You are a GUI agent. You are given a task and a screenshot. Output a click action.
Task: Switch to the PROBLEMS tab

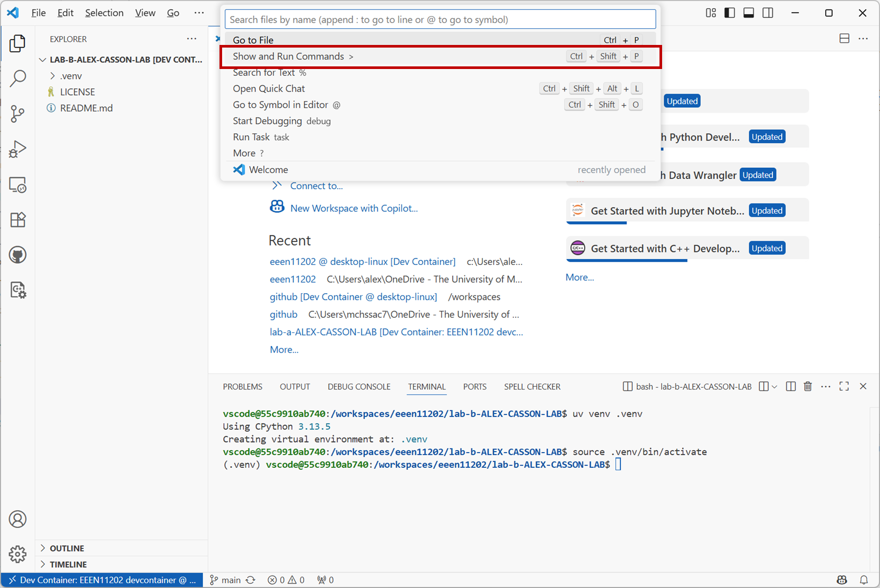click(x=242, y=387)
